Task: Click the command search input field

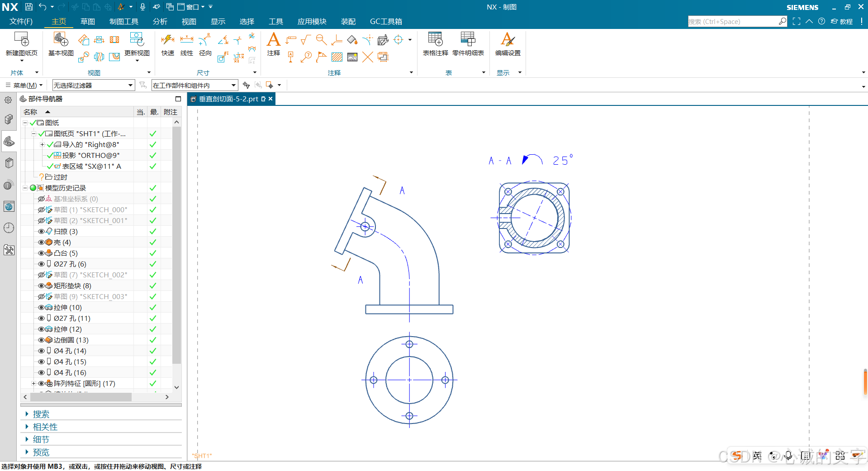Action: [733, 21]
